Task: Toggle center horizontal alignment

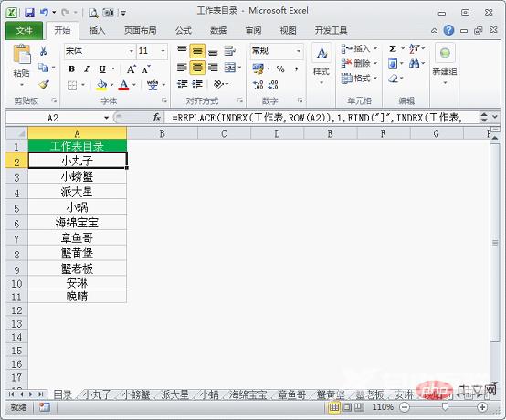Action: point(197,68)
